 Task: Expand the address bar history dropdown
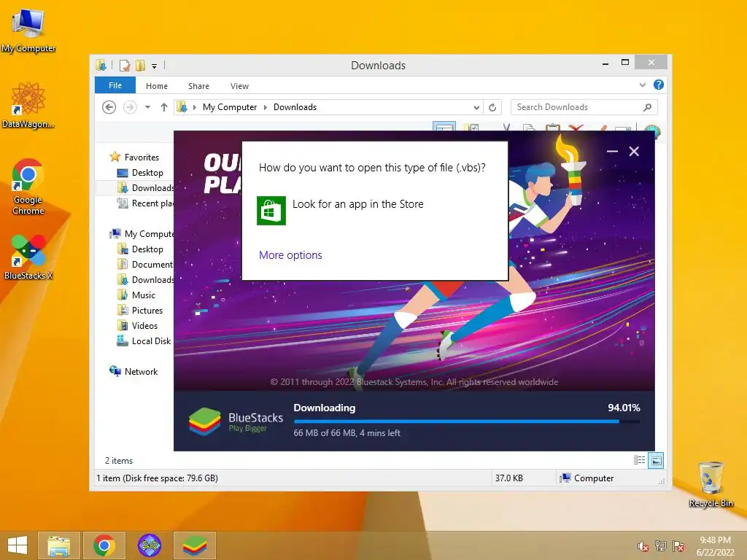476,108
